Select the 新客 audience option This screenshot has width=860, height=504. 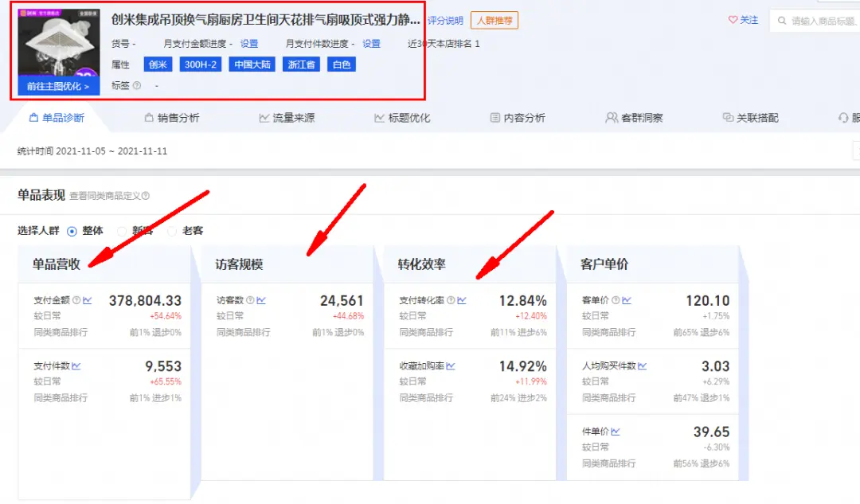pyautogui.click(x=121, y=231)
